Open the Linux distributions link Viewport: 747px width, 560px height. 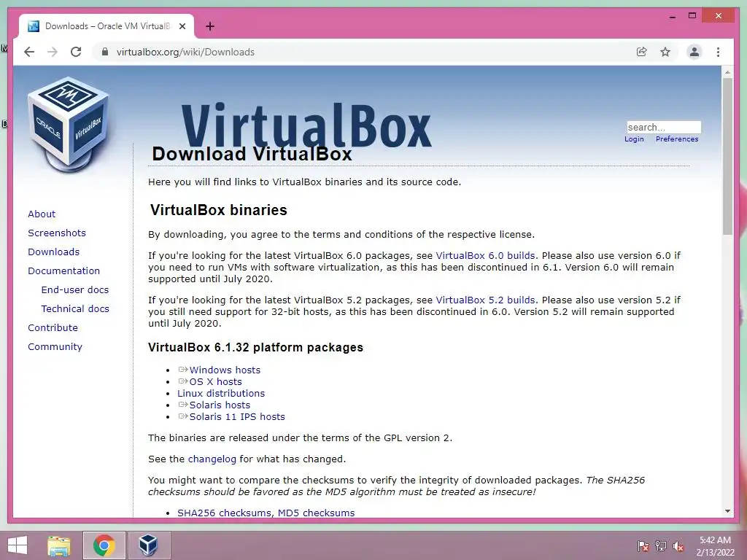click(221, 393)
